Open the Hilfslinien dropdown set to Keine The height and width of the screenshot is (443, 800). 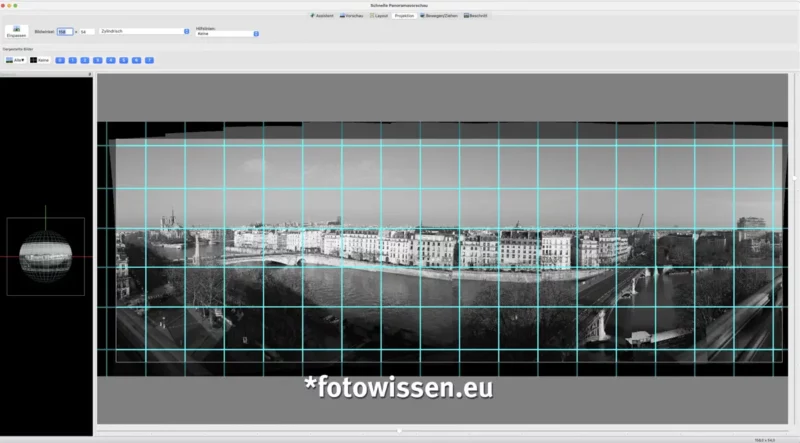[228, 34]
